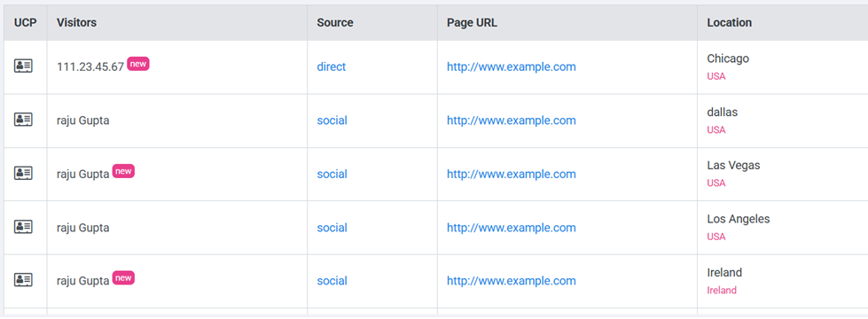Screen dimensions: 868x319
Task: Follow the example.com URL in the Los Angeles row
Action: (x=512, y=228)
